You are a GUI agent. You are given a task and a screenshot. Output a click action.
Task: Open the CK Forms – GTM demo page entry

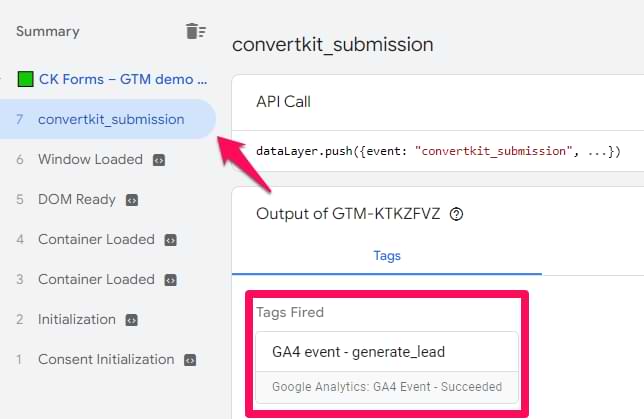pos(122,79)
